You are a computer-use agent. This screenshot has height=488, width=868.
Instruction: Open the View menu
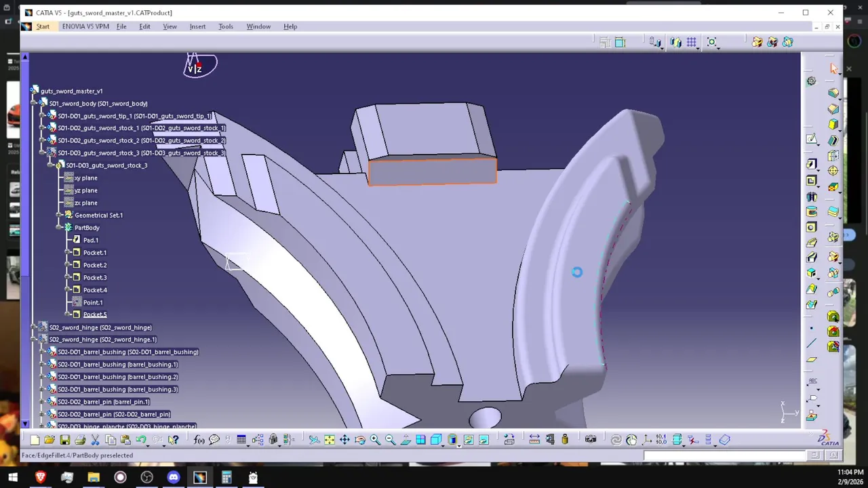click(x=170, y=26)
